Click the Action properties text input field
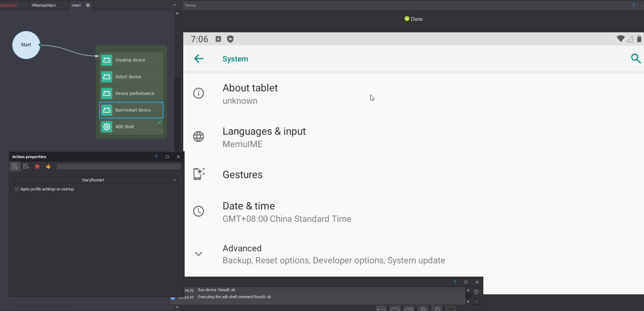Screen dimensions: 644x311 pos(119,166)
